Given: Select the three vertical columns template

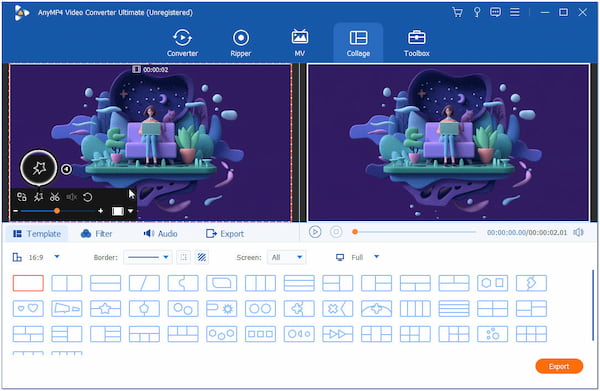Looking at the screenshot, I should pos(260,283).
